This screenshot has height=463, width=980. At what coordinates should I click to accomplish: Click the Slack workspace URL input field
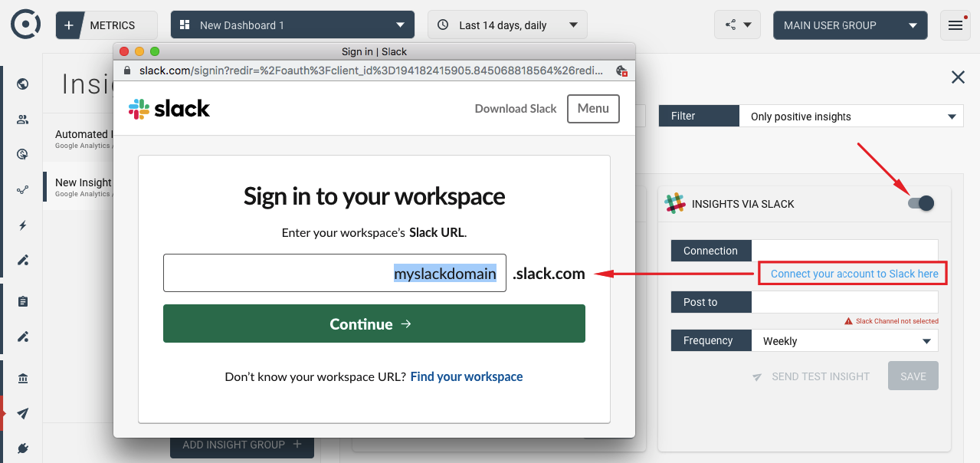[x=335, y=273]
